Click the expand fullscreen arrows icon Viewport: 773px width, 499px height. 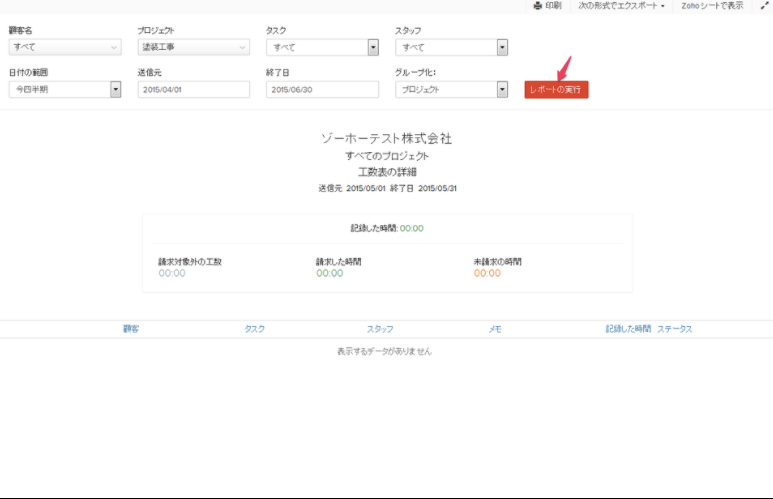coord(764,6)
